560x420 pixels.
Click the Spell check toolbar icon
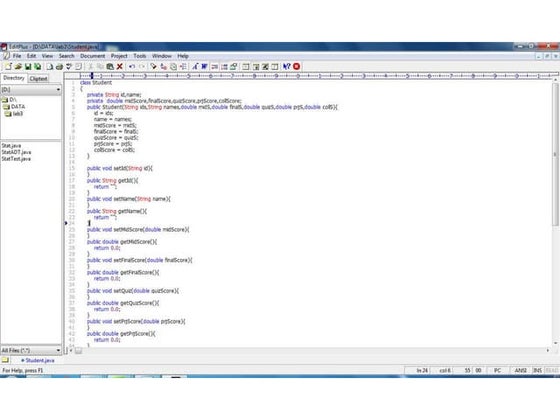tap(69, 66)
